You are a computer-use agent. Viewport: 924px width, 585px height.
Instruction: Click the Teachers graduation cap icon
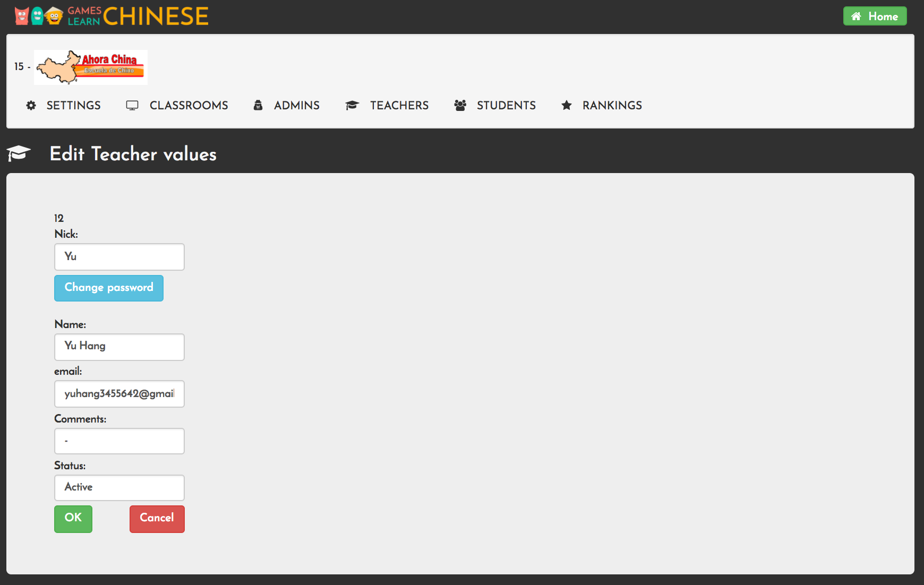tap(352, 106)
